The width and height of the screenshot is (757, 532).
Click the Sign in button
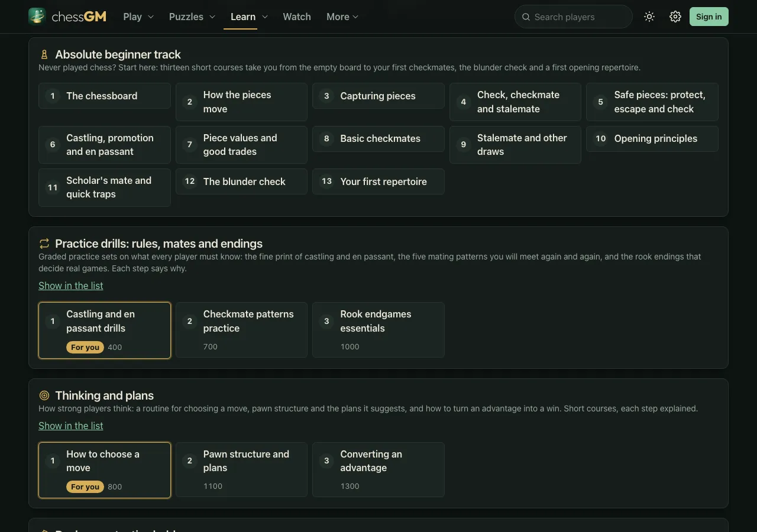click(x=709, y=17)
